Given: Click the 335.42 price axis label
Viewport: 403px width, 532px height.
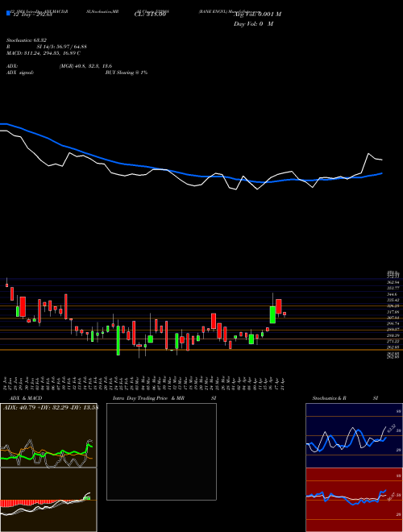Looking at the screenshot, I should (393, 301).
